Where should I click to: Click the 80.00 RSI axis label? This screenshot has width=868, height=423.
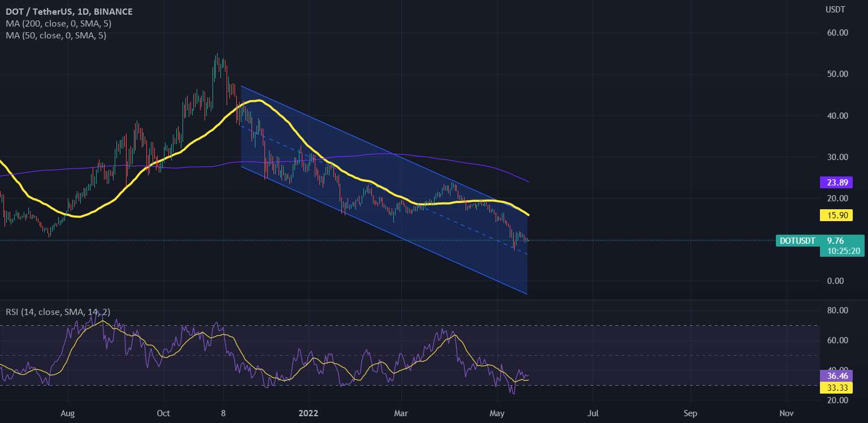837,310
